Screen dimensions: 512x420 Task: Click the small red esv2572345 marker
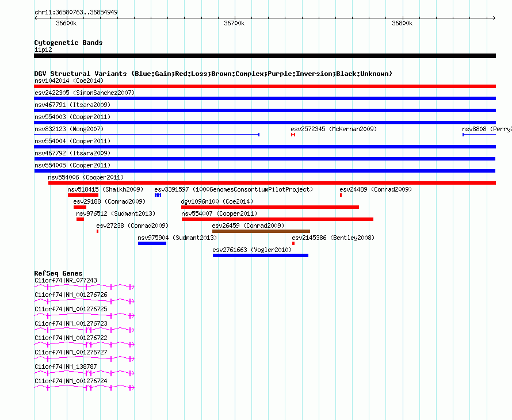click(x=293, y=135)
